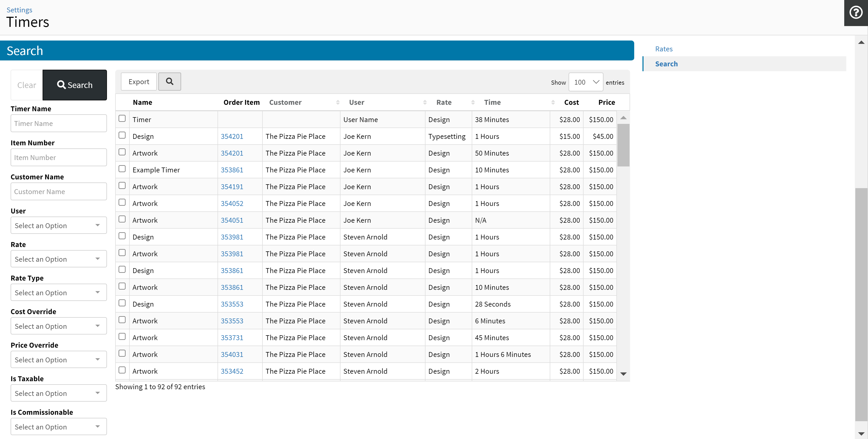Tick the checkbox for the Timer row
Image resolution: width=868 pixels, height=439 pixels.
pyautogui.click(x=122, y=118)
